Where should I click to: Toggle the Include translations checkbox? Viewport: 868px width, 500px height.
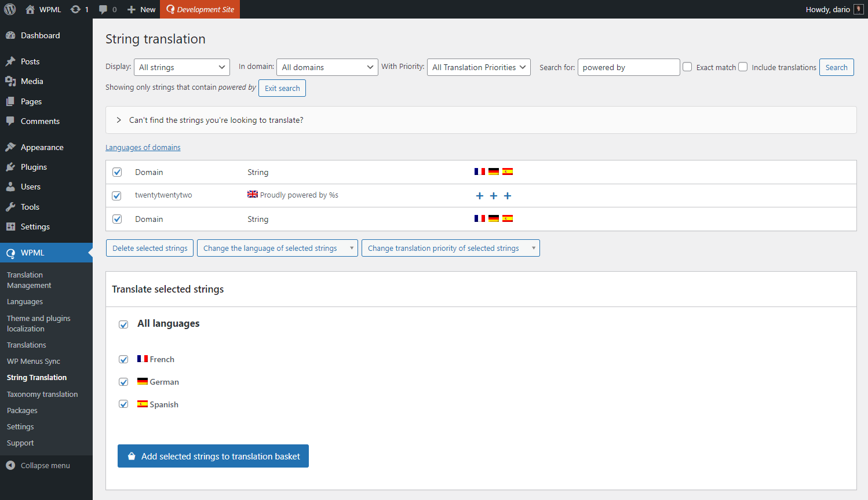(743, 67)
